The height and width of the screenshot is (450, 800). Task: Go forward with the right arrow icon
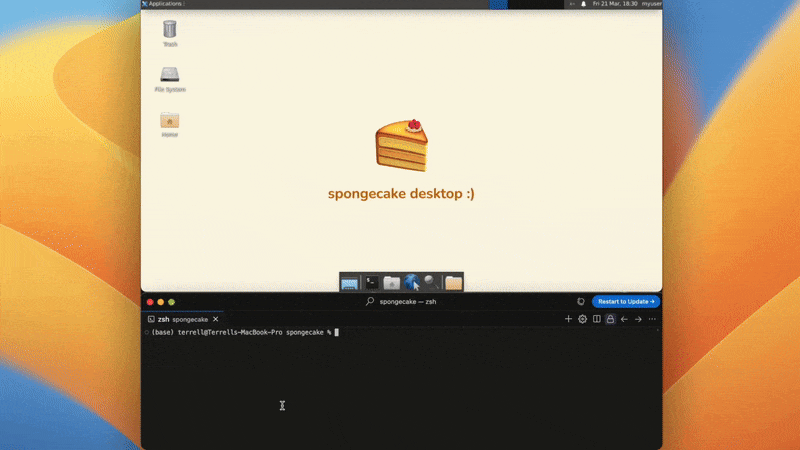click(x=638, y=319)
